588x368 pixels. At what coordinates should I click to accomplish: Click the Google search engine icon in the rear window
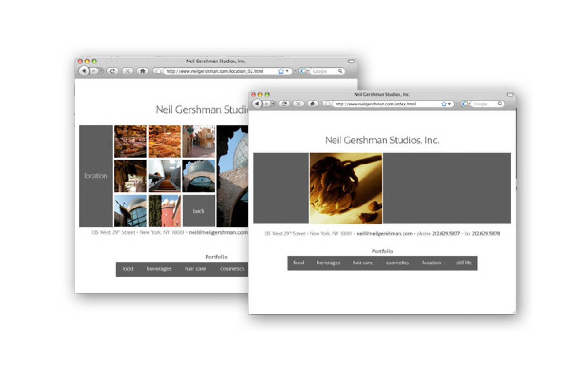pos(303,71)
